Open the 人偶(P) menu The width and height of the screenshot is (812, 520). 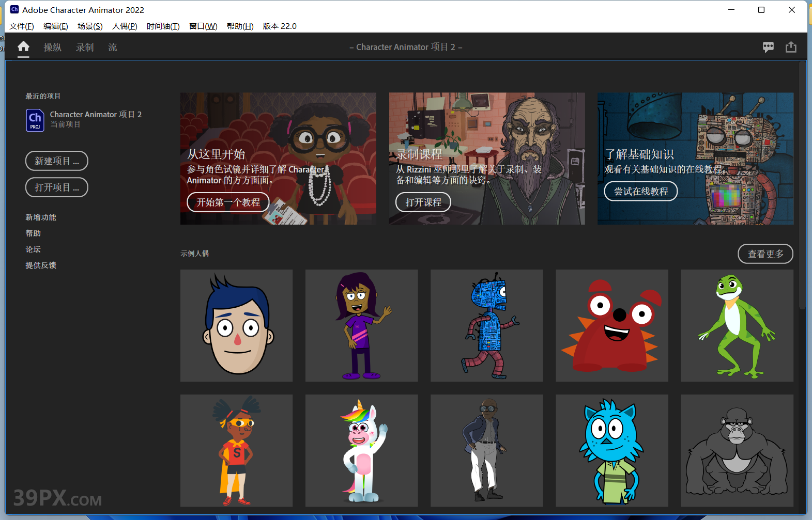(125, 26)
